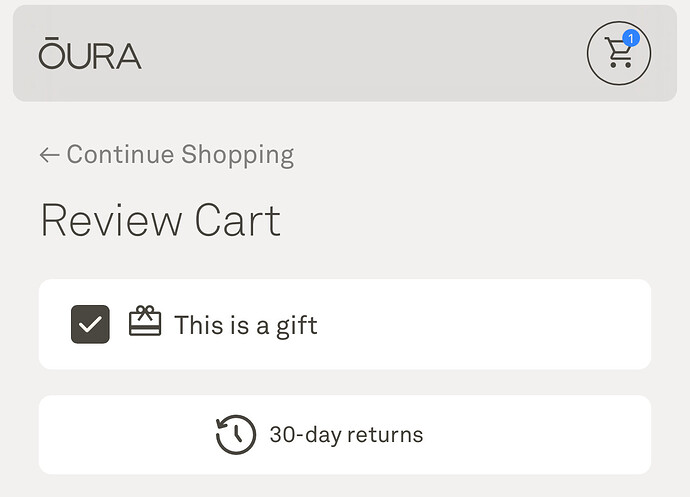Click the left arrow beside Continue Shopping
690x497 pixels.
pyautogui.click(x=49, y=155)
